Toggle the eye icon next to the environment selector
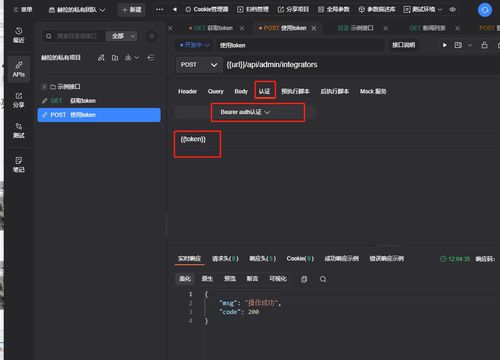The width and height of the screenshot is (500, 360). (453, 9)
